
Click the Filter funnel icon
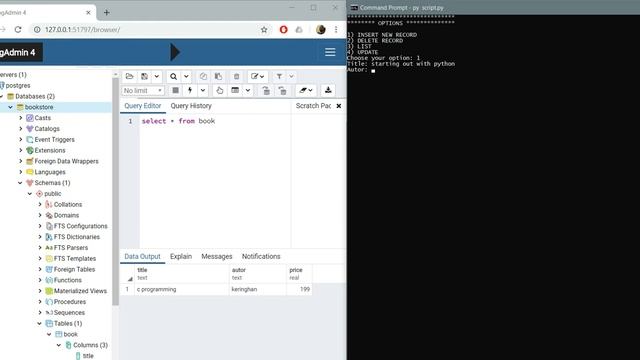[x=279, y=76]
